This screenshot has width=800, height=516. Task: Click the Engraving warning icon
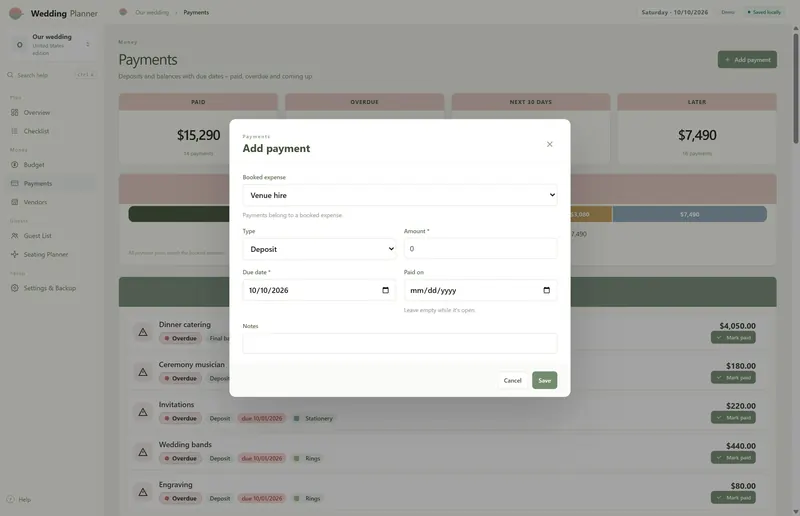pyautogui.click(x=143, y=492)
